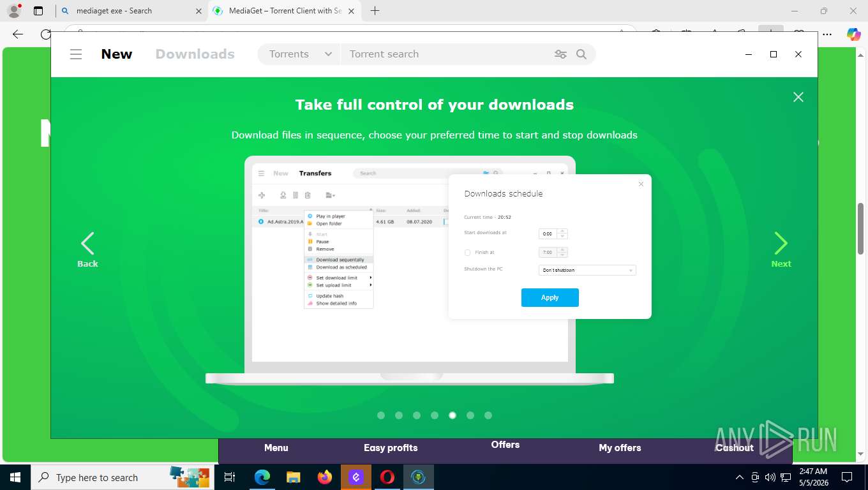Launch Opera from the taskbar

387,477
